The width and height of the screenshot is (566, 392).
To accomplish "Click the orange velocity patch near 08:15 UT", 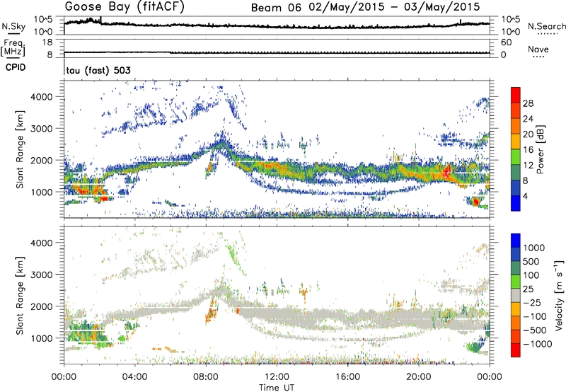I will point(212,311).
